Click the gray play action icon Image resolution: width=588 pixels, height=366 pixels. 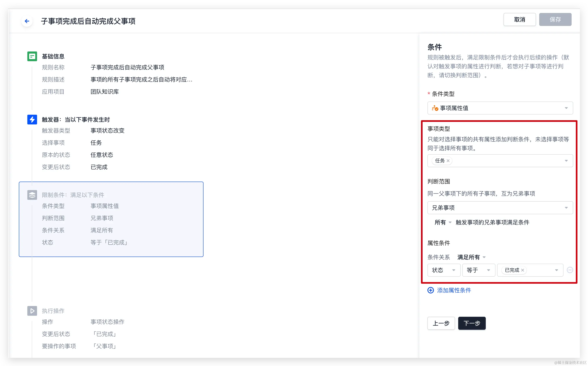(x=32, y=311)
